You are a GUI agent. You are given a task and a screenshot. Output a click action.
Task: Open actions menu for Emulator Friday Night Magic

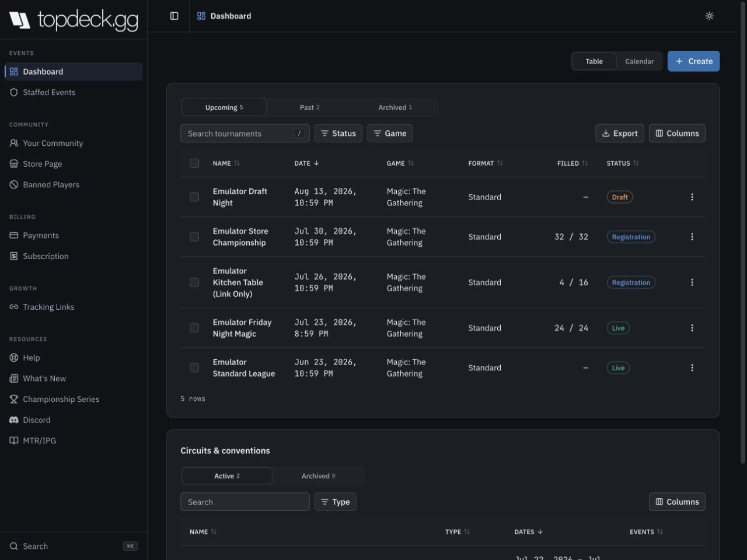692,328
